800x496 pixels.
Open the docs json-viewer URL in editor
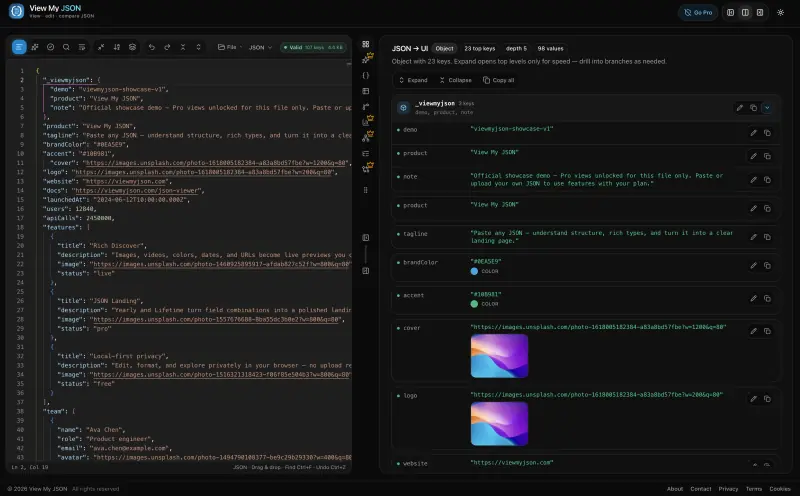[x=136, y=190]
